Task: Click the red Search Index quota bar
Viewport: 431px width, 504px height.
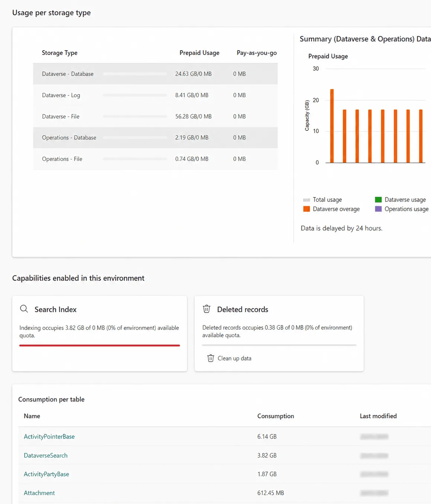Action: (100, 345)
